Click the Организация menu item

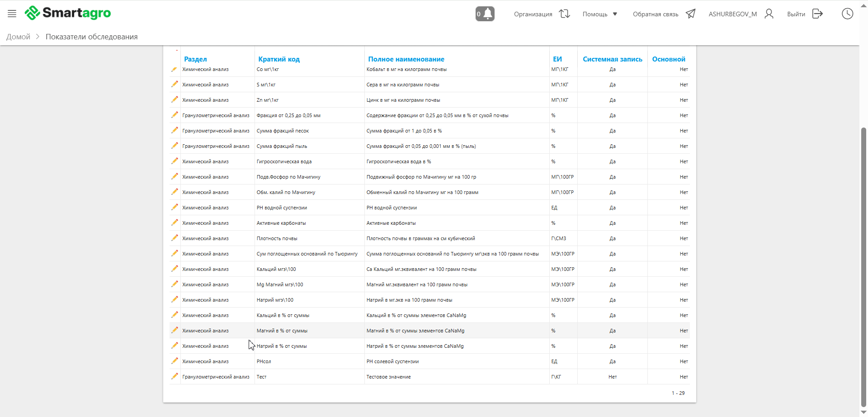[533, 14]
